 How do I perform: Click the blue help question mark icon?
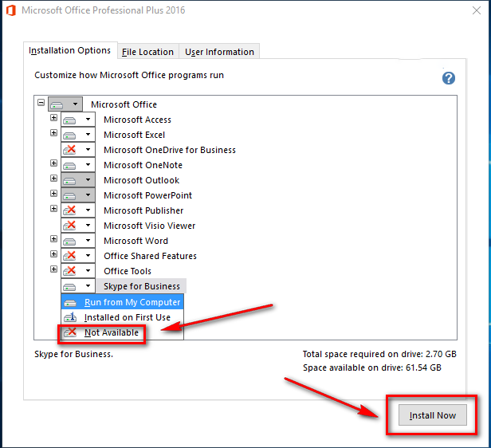point(449,78)
